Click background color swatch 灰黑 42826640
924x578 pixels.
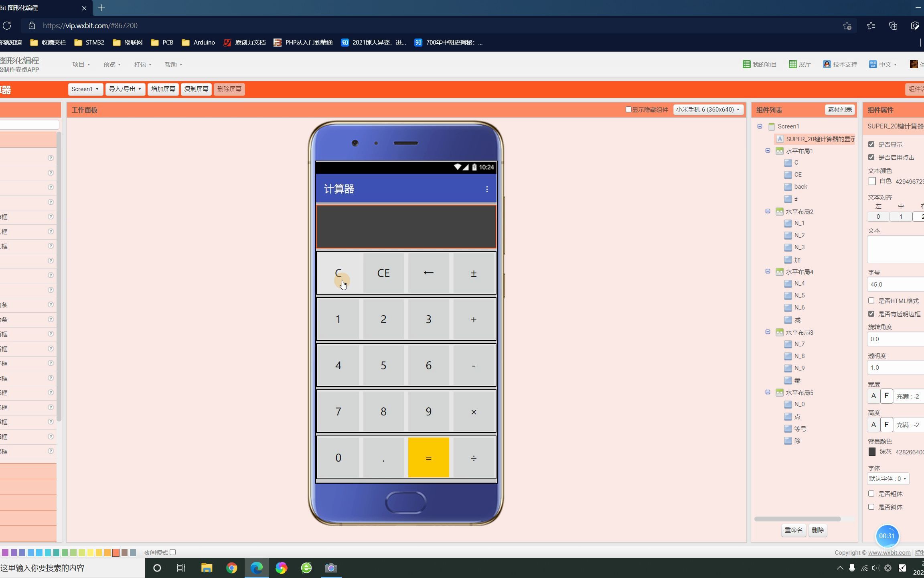872,452
